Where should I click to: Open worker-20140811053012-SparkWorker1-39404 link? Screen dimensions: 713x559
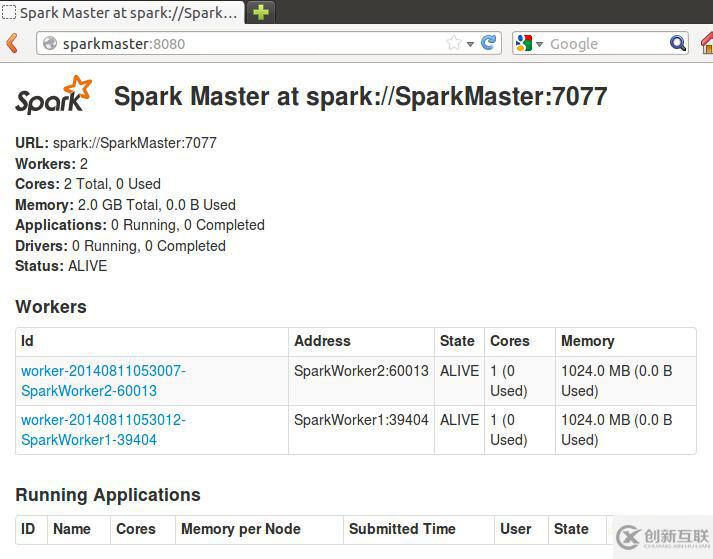[x=104, y=430]
